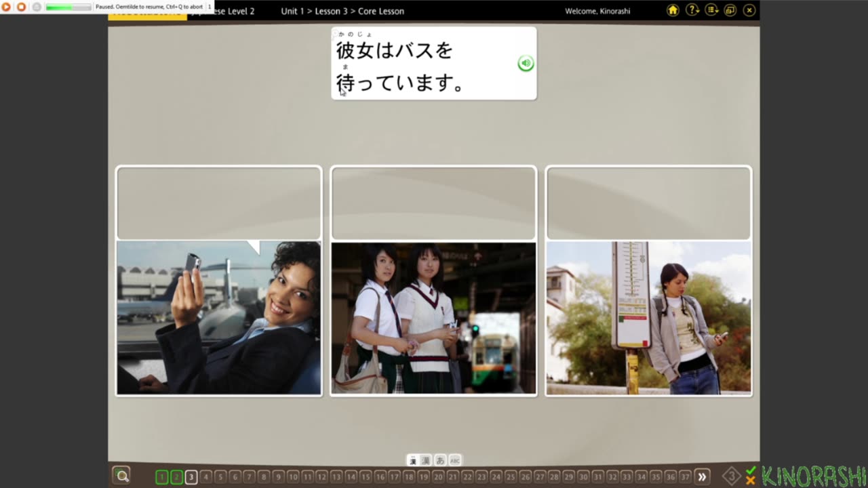Jump to screen 8
The width and height of the screenshot is (868, 488).
pyautogui.click(x=264, y=476)
